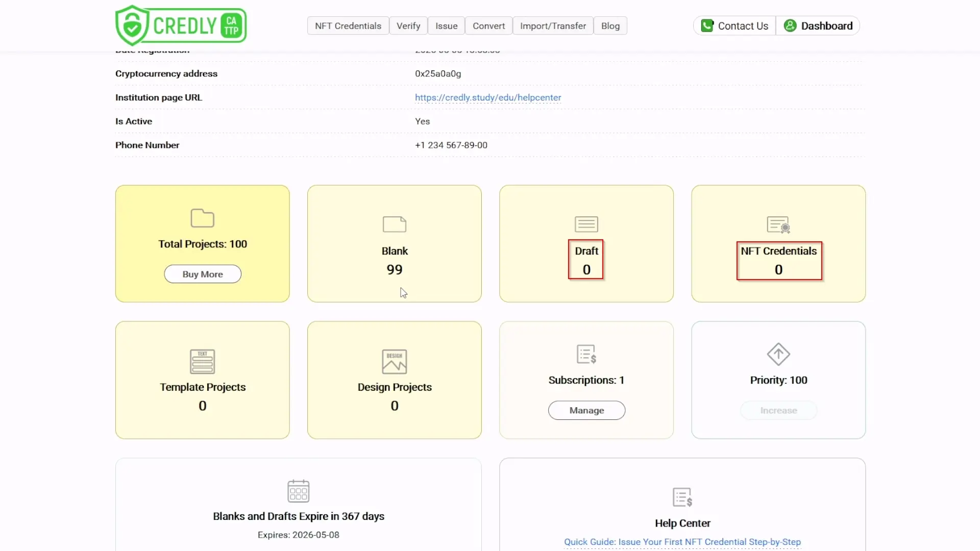Viewport: 980px width, 551px height.
Task: Click the Priority: 100 text
Action: pyautogui.click(x=778, y=380)
